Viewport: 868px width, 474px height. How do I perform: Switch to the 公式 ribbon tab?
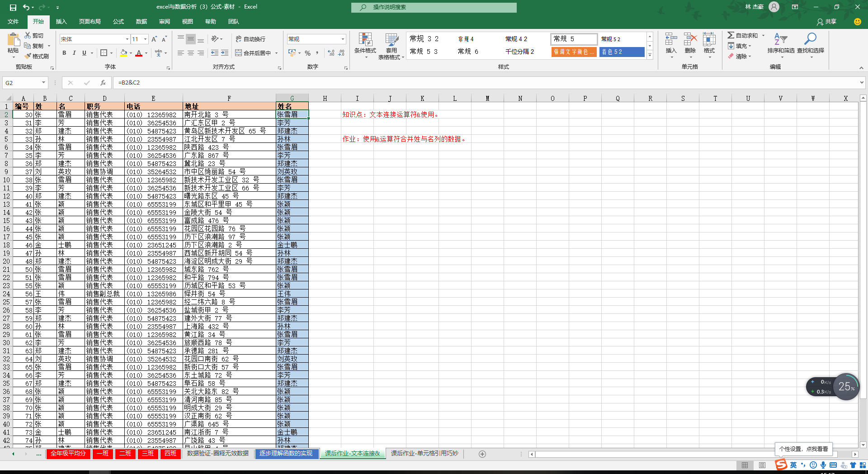pyautogui.click(x=118, y=22)
